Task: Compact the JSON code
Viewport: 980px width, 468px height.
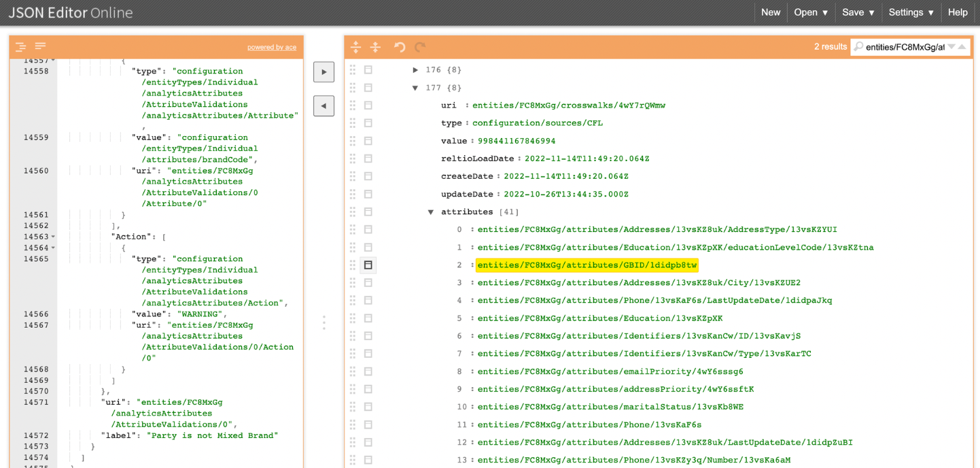Action: 40,47
